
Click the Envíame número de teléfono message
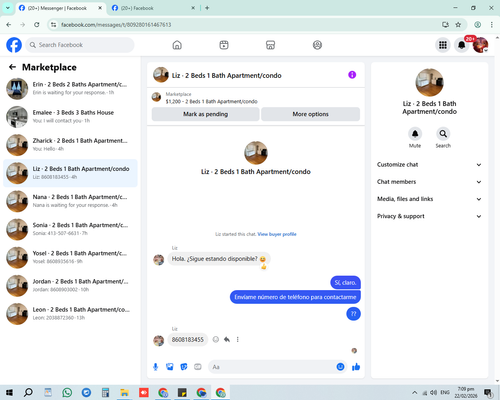tap(295, 297)
